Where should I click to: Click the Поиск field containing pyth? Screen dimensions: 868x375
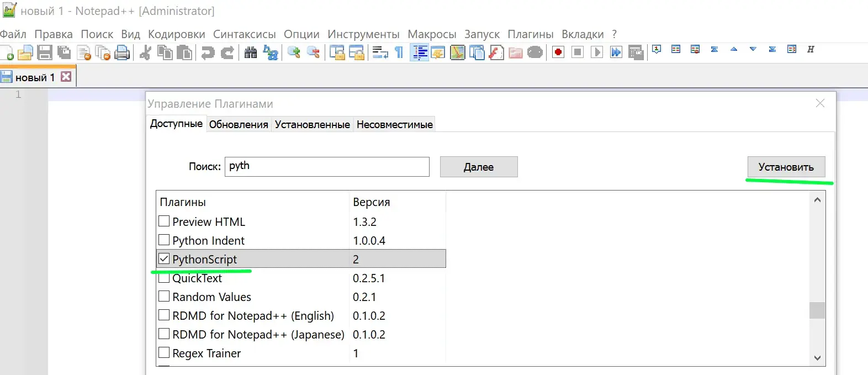pyautogui.click(x=327, y=166)
